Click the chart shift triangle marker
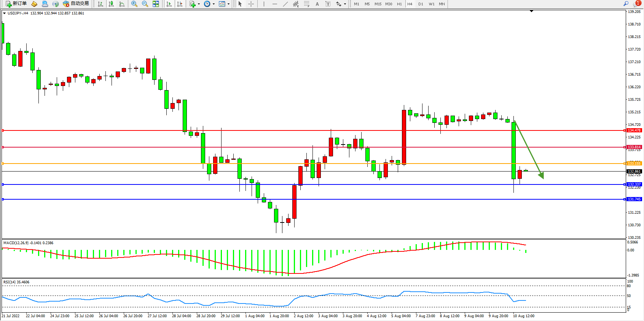The width and height of the screenshot is (644, 321). (x=531, y=11)
